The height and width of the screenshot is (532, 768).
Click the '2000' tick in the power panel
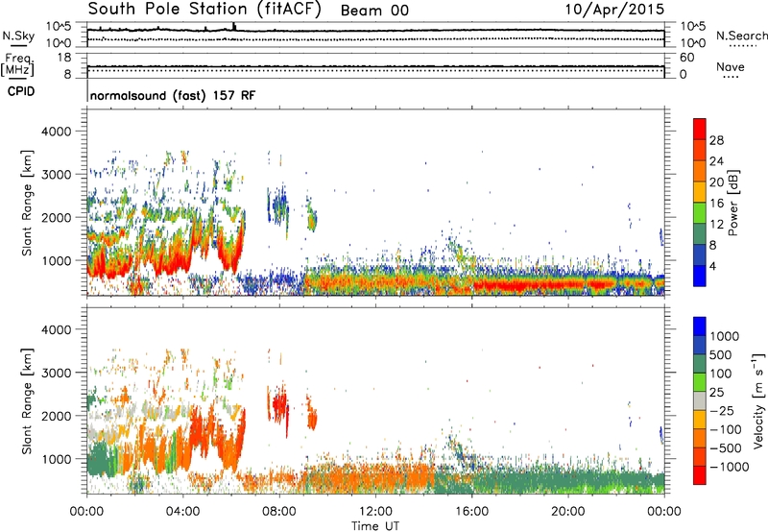pyautogui.click(x=56, y=217)
